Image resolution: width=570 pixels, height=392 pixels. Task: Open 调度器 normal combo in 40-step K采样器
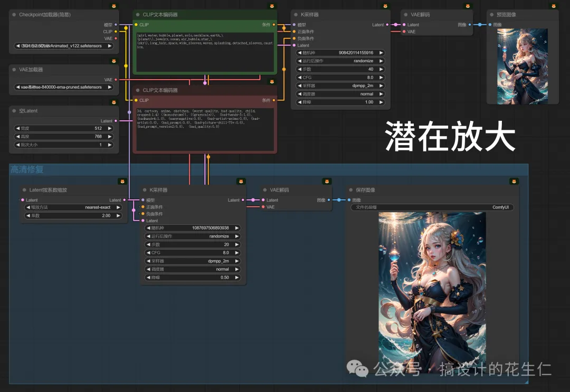point(340,94)
